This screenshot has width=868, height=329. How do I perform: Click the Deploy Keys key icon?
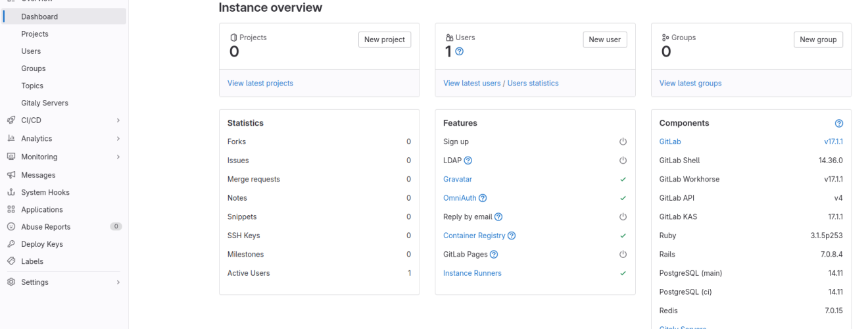click(x=11, y=244)
